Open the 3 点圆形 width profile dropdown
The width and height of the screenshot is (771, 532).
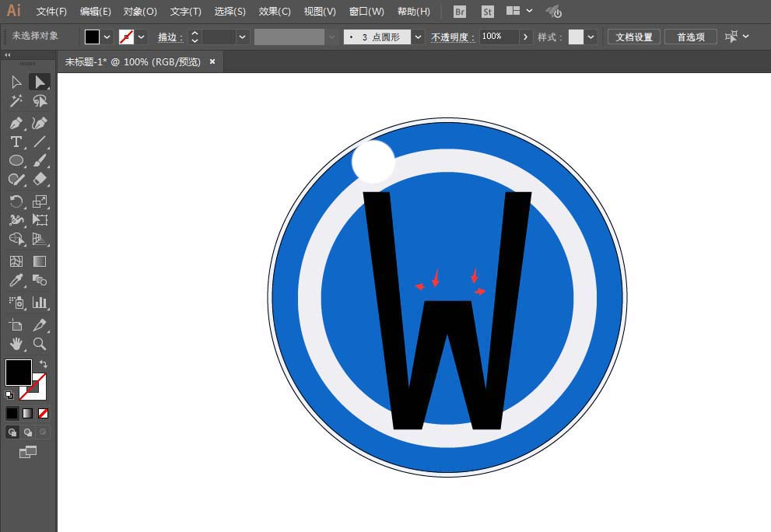point(418,36)
